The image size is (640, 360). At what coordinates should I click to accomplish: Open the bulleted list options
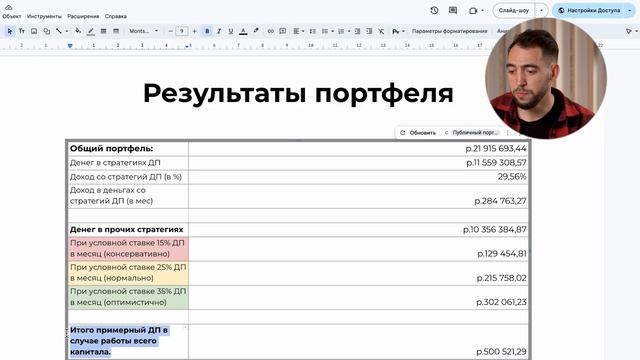coord(327,31)
